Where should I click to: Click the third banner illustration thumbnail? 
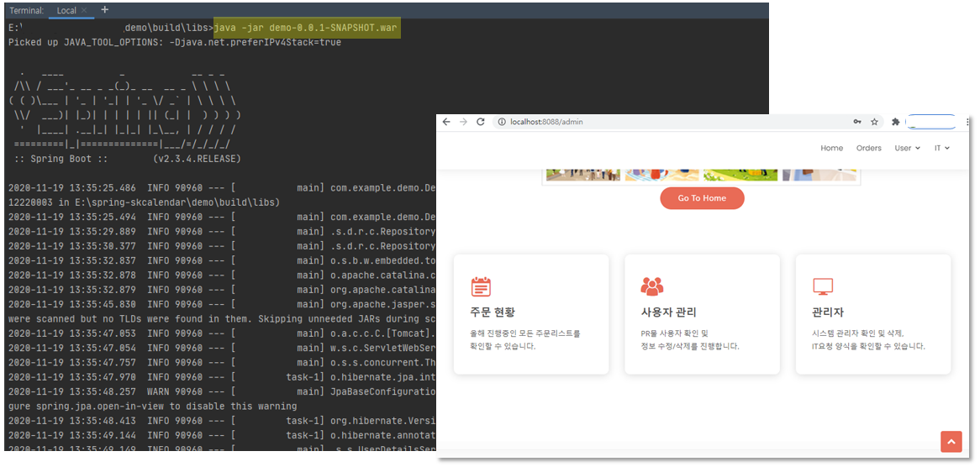click(x=740, y=175)
